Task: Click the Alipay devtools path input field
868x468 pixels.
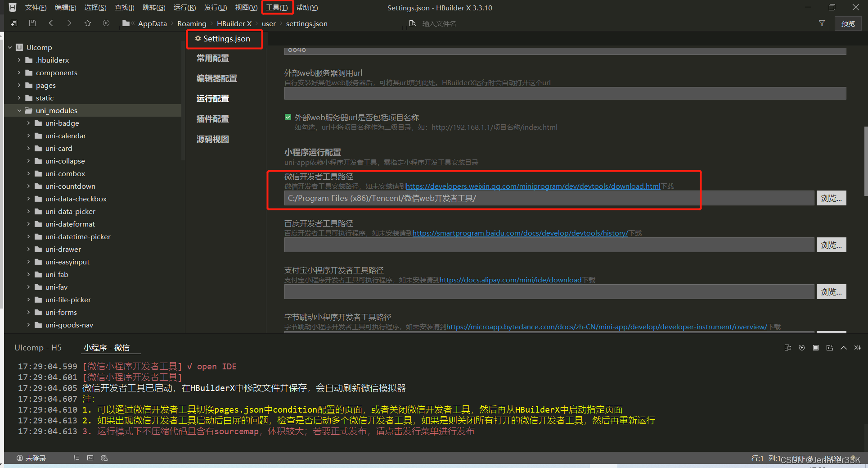Action: tap(549, 292)
